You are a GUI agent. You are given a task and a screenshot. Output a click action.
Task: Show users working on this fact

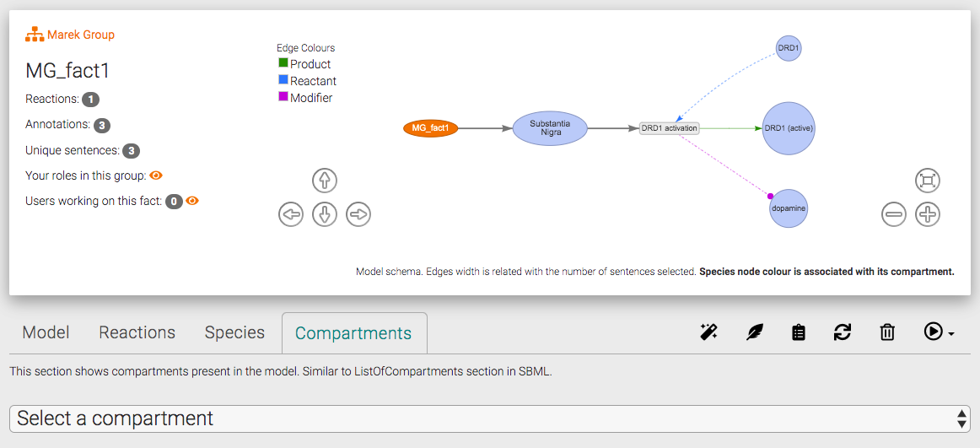coord(192,201)
